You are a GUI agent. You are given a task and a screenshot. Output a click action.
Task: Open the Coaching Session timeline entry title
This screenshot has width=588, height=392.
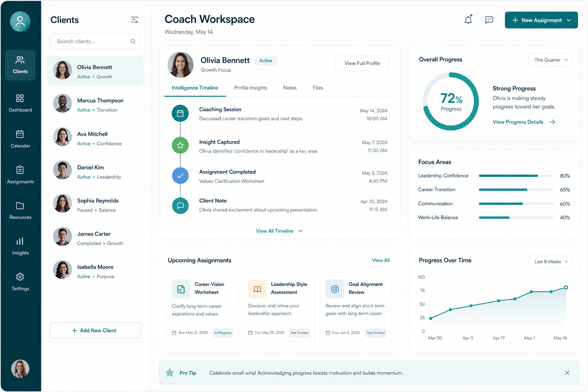coord(220,109)
